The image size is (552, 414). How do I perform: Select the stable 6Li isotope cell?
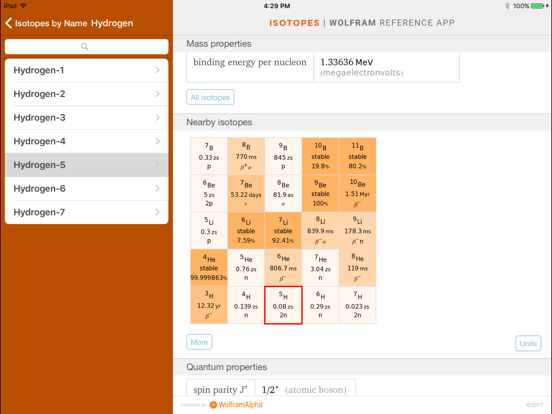click(246, 231)
